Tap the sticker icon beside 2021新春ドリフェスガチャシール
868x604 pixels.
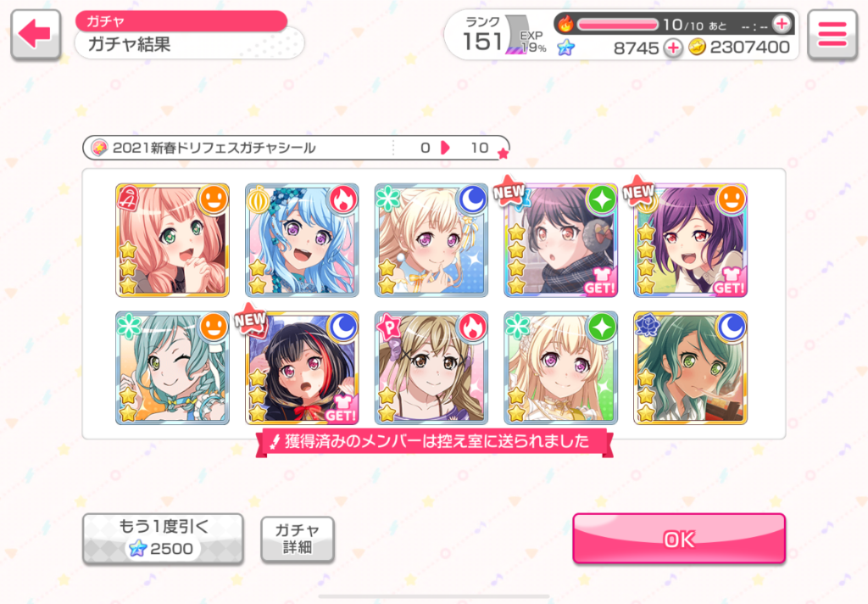(x=100, y=148)
